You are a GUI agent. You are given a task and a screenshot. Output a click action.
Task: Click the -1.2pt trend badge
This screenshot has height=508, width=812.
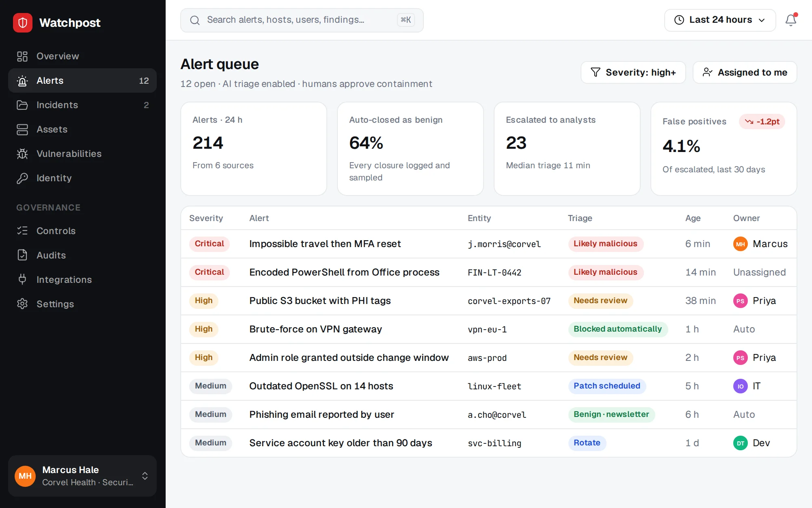(762, 122)
